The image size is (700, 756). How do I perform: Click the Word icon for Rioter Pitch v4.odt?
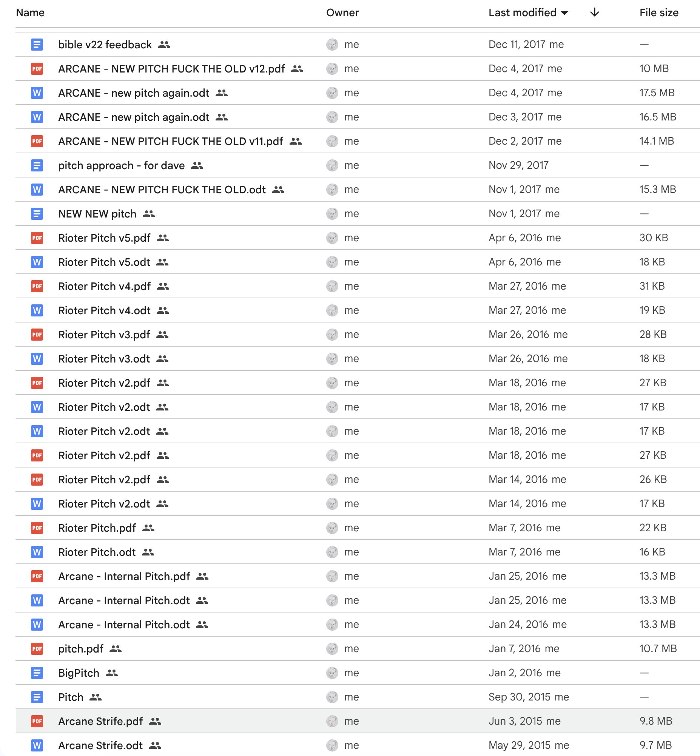(37, 310)
